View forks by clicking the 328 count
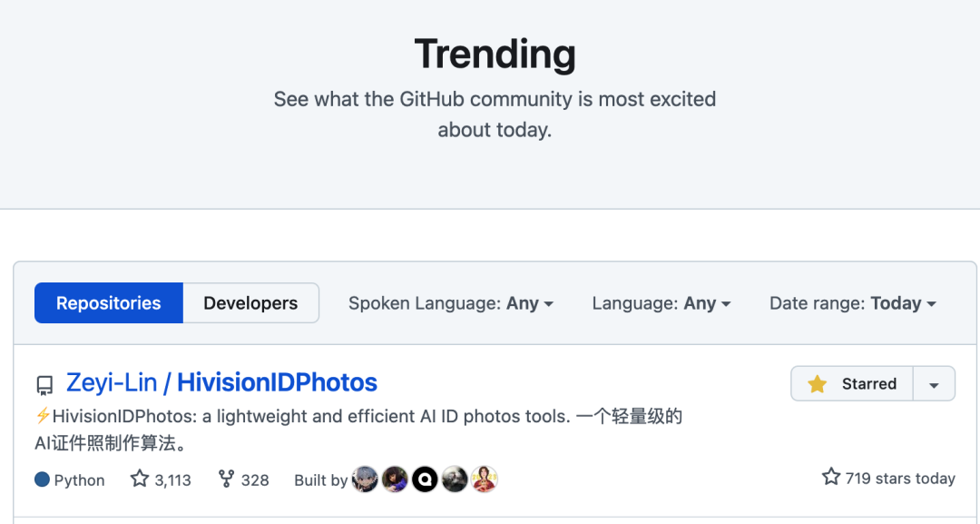This screenshot has width=980, height=524. coord(254,479)
